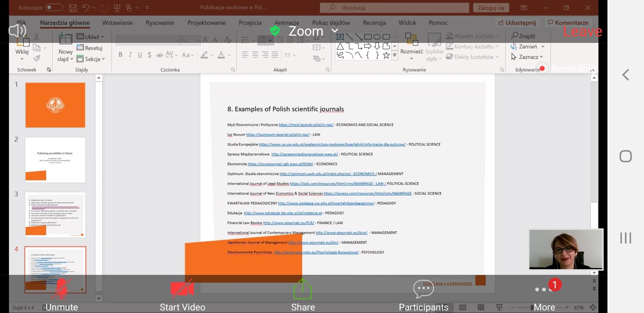Switch to the Przejścia tab
Viewport: 644px width, 313px height.
pos(250,23)
